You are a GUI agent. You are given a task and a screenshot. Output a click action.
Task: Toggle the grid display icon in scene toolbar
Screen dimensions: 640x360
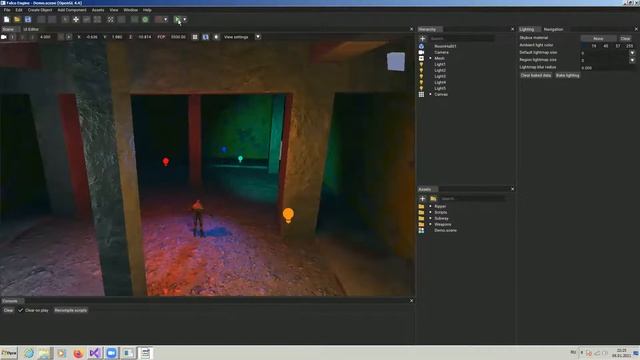tap(195, 37)
